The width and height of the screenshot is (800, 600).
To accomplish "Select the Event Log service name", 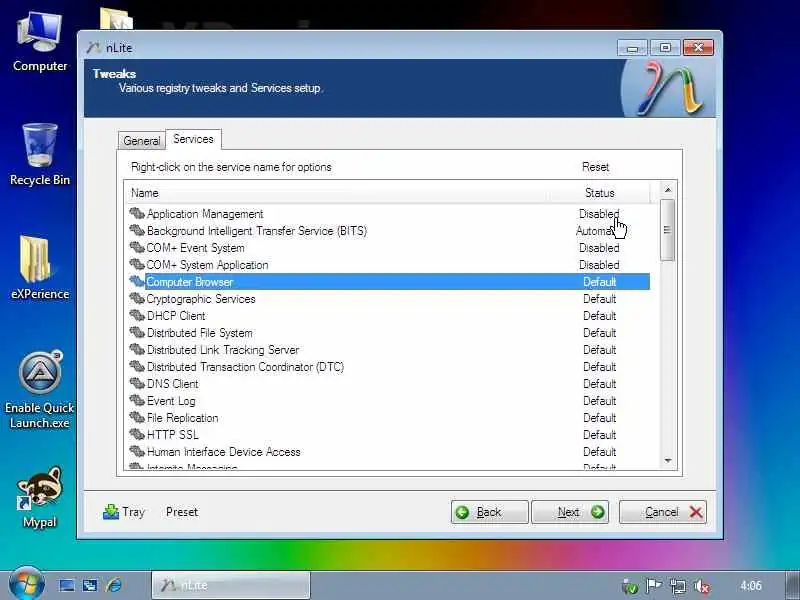I will (x=171, y=401).
